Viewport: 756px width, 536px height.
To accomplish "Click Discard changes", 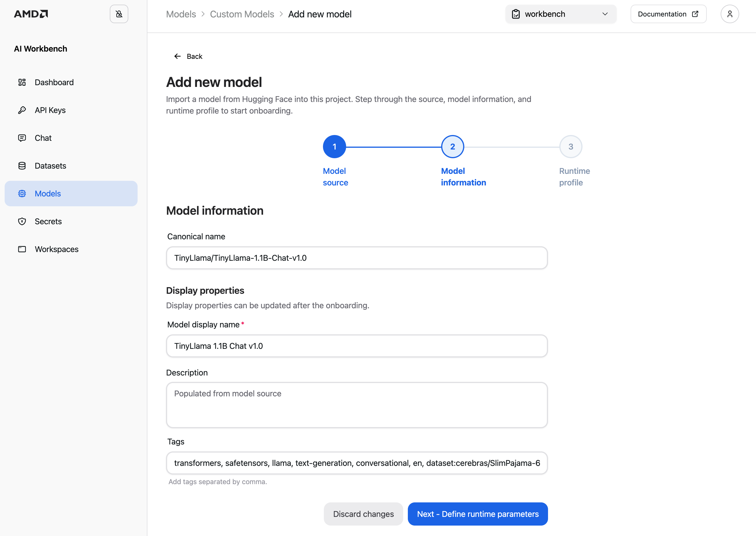I will pyautogui.click(x=363, y=514).
